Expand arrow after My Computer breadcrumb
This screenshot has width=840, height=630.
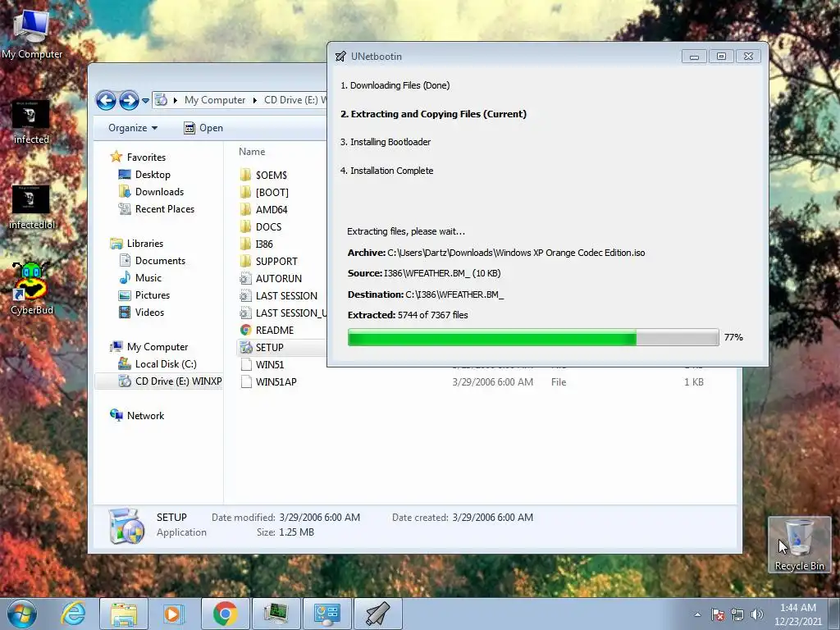point(254,100)
